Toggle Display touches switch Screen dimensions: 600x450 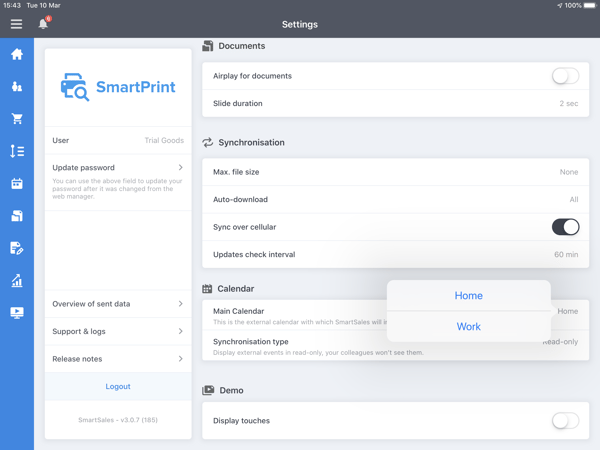point(565,421)
